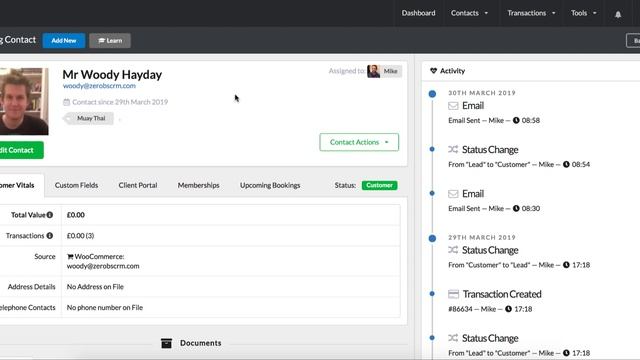Image resolution: width=640 pixels, height=360 pixels.
Task: Click the Documents archive box icon
Action: coord(167,343)
